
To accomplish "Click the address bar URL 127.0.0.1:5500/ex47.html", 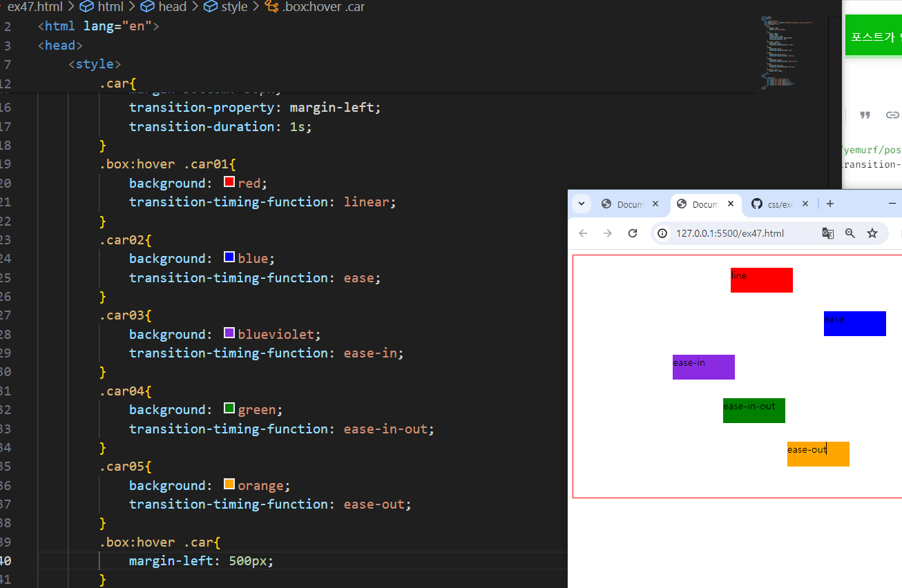I will tap(730, 233).
